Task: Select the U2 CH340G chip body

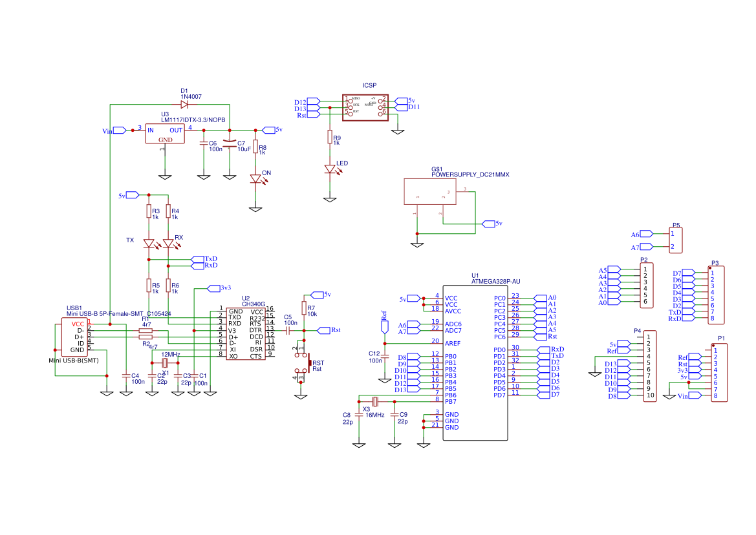Action: 246,333
